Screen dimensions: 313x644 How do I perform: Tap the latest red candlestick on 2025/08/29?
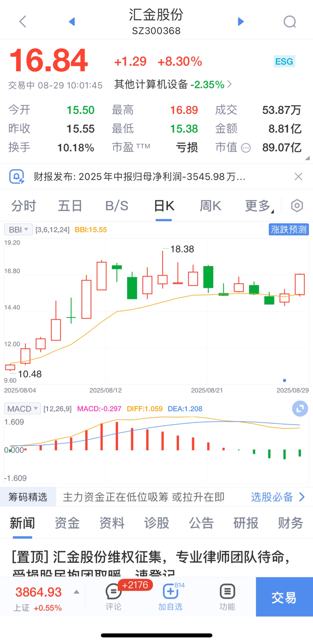[300, 284]
